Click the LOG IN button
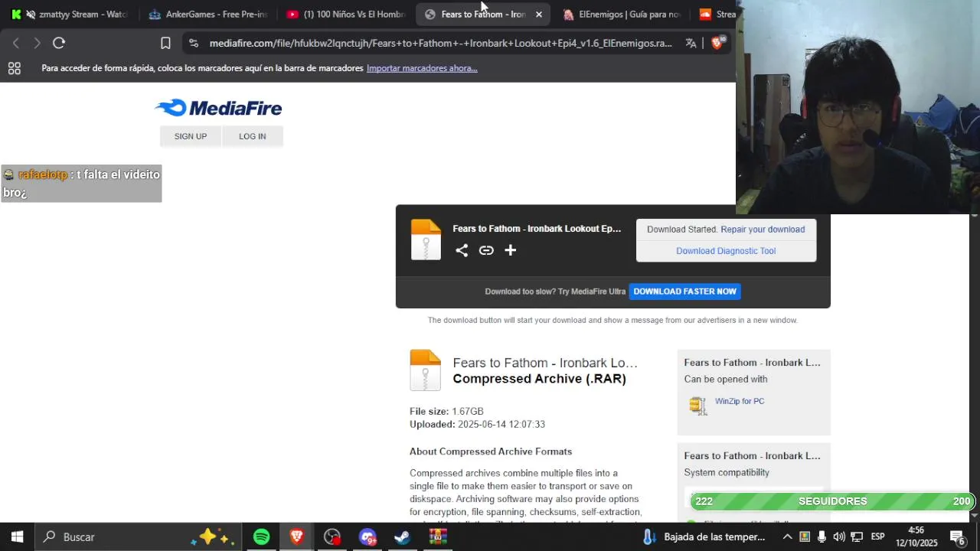Image resolution: width=980 pixels, height=551 pixels. [253, 136]
